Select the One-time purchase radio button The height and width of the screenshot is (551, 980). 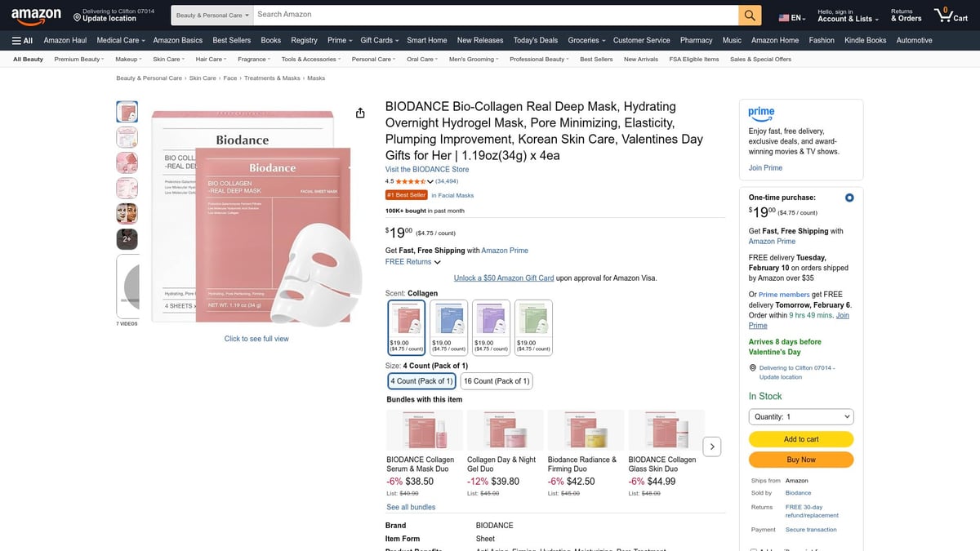[x=849, y=197]
